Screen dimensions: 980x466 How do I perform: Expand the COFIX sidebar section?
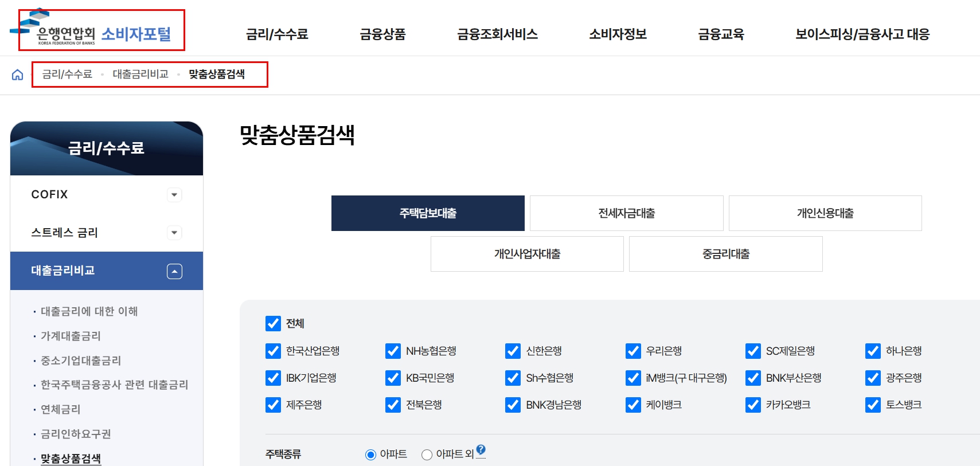174,195
